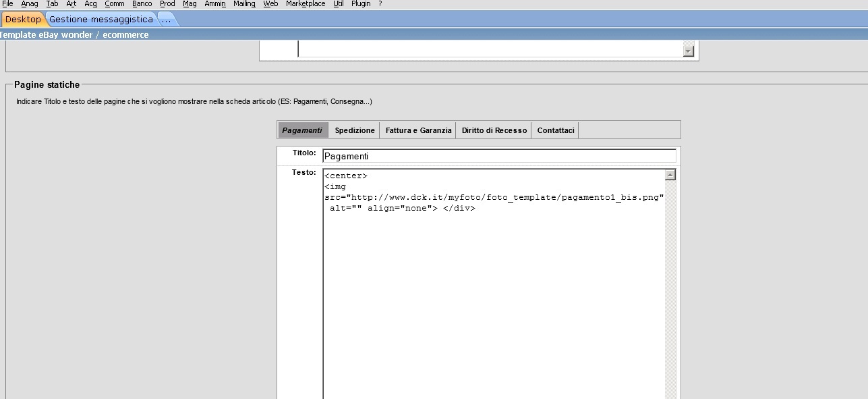Click scroll-up arrow of Testo text area
Viewport: 868px width, 399px height.
[670, 175]
